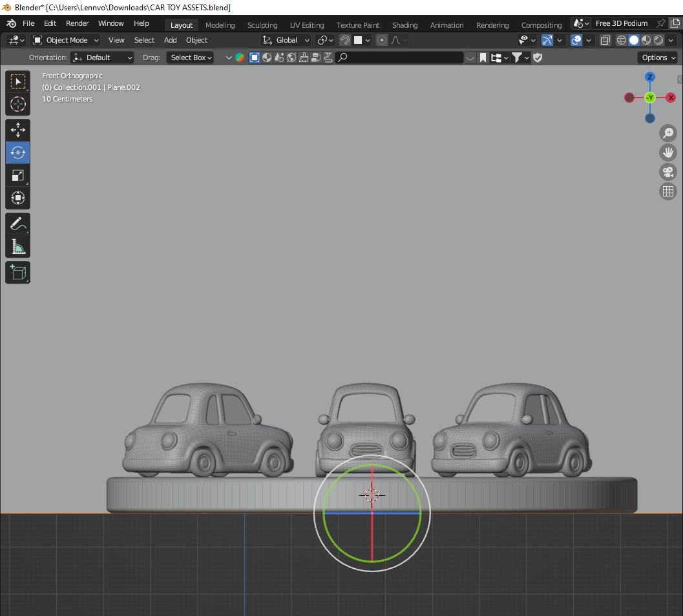
Task: Expand the Options dropdown
Action: click(658, 58)
